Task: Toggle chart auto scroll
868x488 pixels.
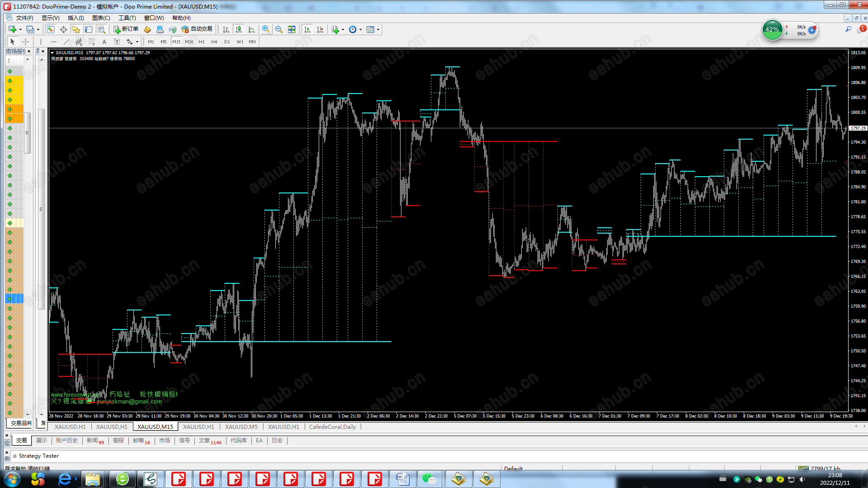Action: 307,29
